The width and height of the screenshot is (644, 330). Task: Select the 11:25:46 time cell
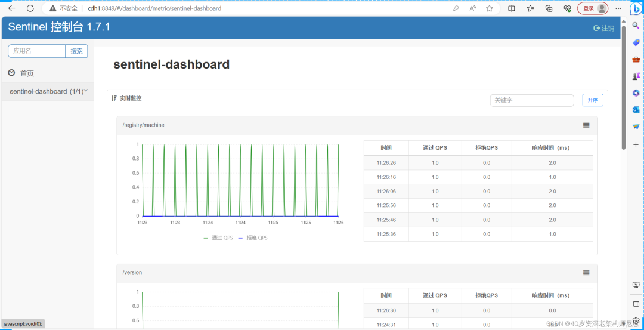pyautogui.click(x=386, y=220)
